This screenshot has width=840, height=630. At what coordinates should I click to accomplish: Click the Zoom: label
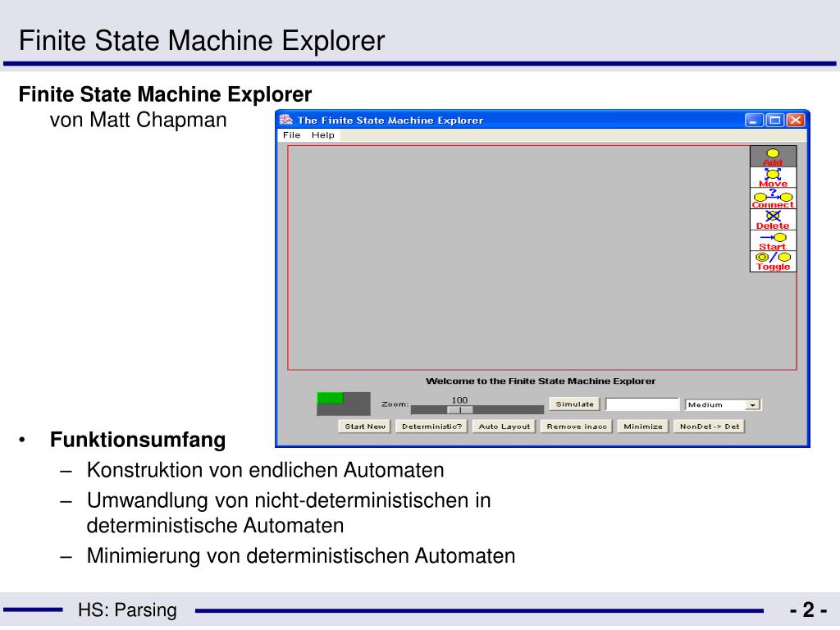395,404
